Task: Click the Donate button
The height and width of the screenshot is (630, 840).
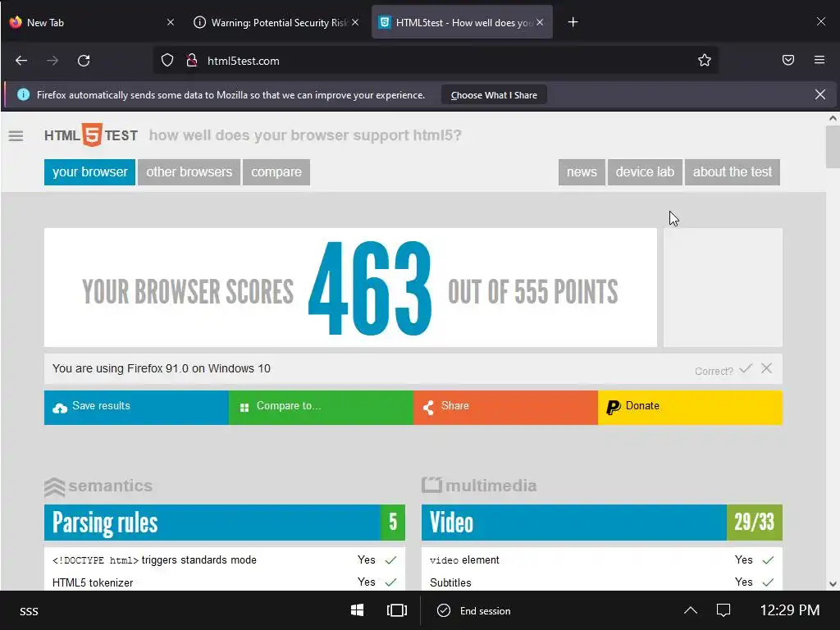Action: click(690, 408)
